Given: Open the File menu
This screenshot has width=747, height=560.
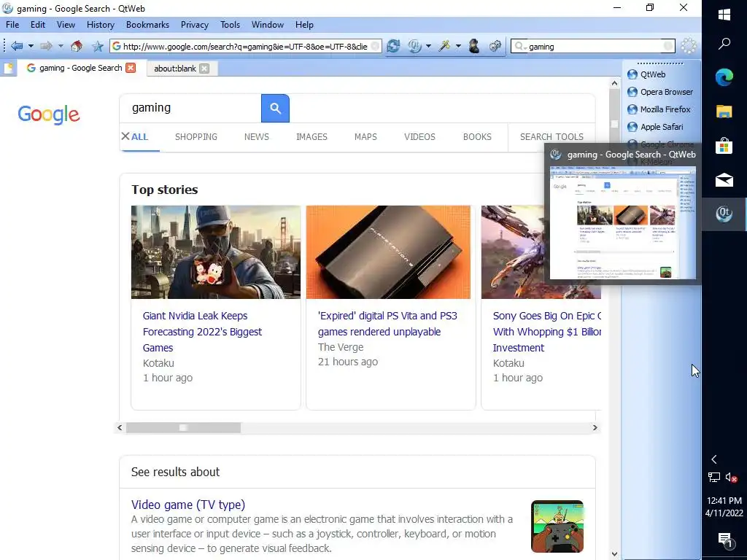Looking at the screenshot, I should click(12, 25).
